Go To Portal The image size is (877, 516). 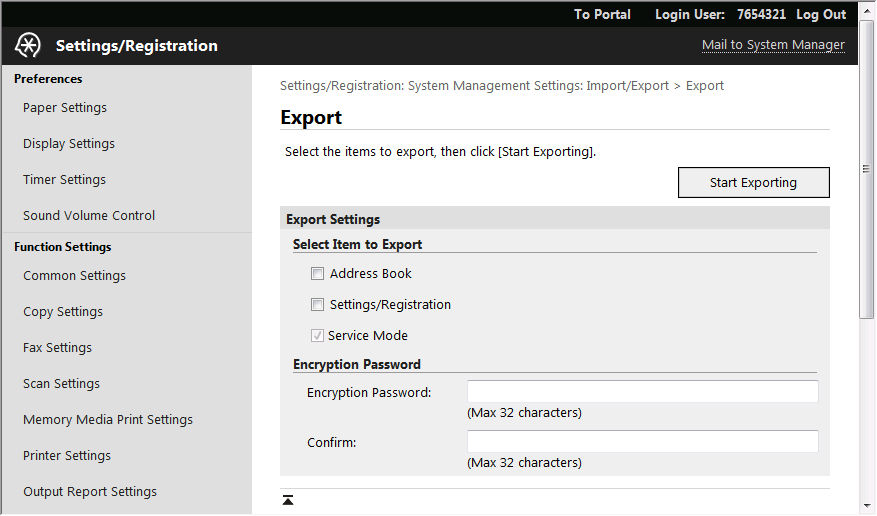(602, 15)
